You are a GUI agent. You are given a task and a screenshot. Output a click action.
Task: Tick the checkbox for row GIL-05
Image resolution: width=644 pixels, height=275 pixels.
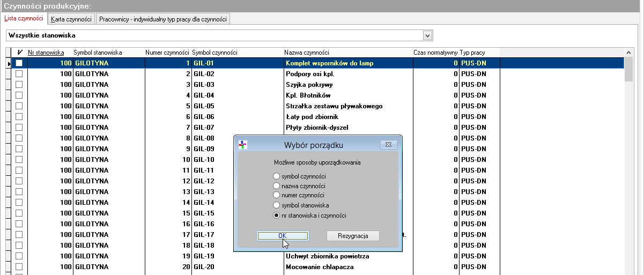tap(19, 106)
